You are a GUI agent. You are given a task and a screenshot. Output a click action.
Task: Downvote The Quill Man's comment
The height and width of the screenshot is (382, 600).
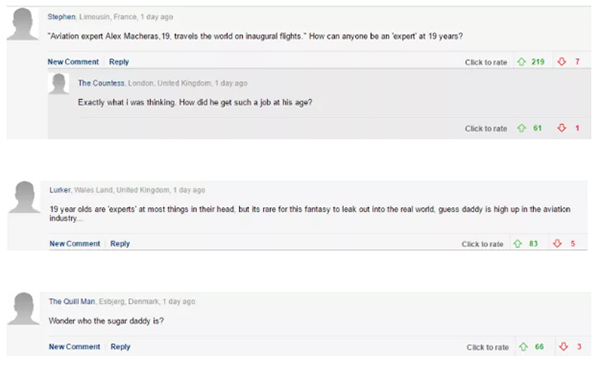coord(563,347)
